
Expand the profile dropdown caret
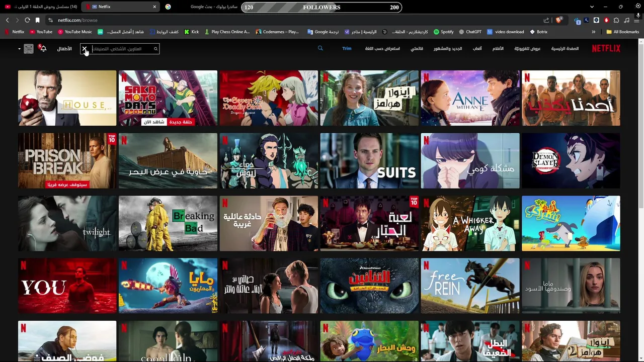click(x=19, y=49)
